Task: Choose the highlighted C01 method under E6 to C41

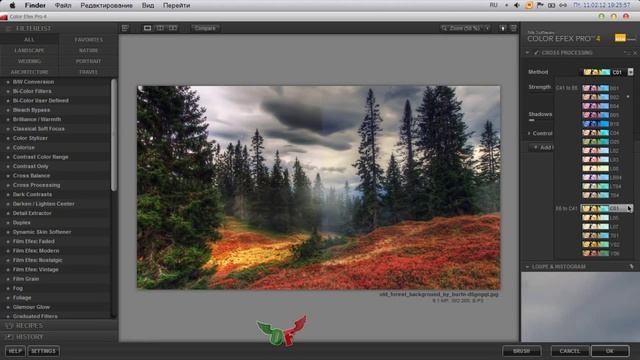Action: (x=606, y=208)
